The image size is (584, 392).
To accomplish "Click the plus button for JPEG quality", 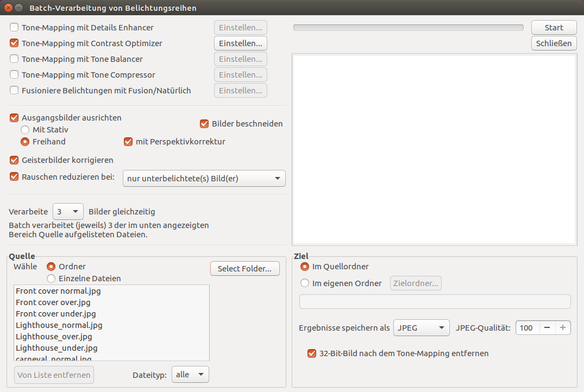I will 563,328.
